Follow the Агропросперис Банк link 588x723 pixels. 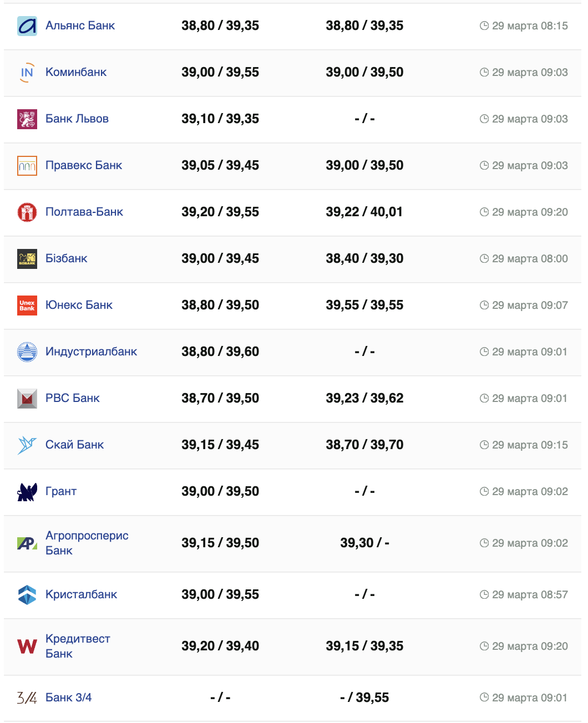pos(87,543)
